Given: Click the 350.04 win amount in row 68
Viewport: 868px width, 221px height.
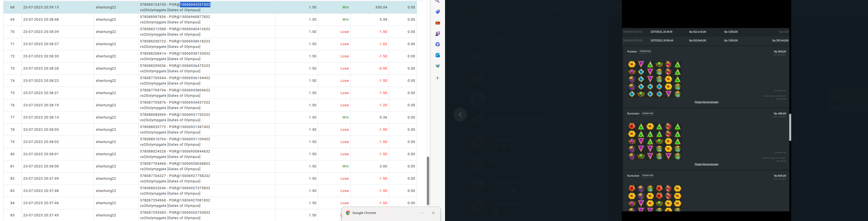Looking at the screenshot, I should pyautogui.click(x=381, y=7).
